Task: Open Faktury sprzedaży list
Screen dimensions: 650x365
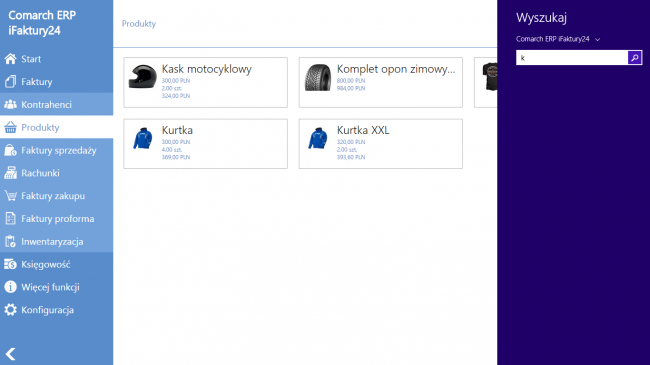Action: 56,150
